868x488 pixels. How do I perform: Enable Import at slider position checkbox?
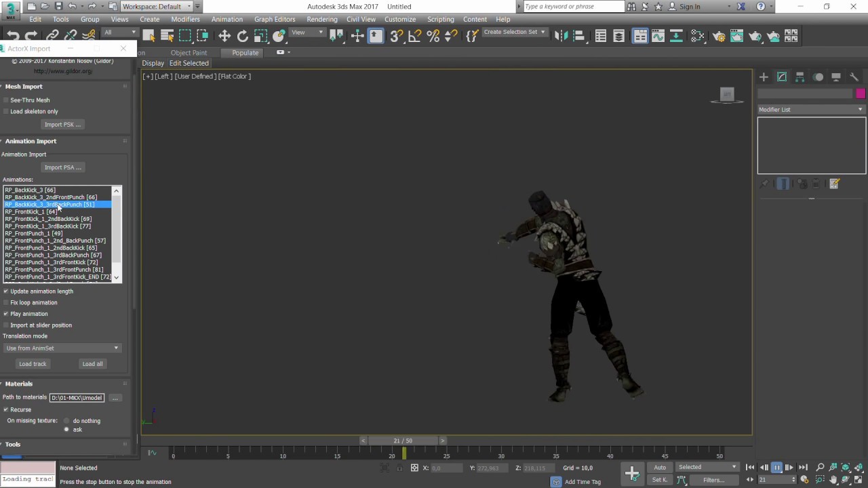pos(6,325)
